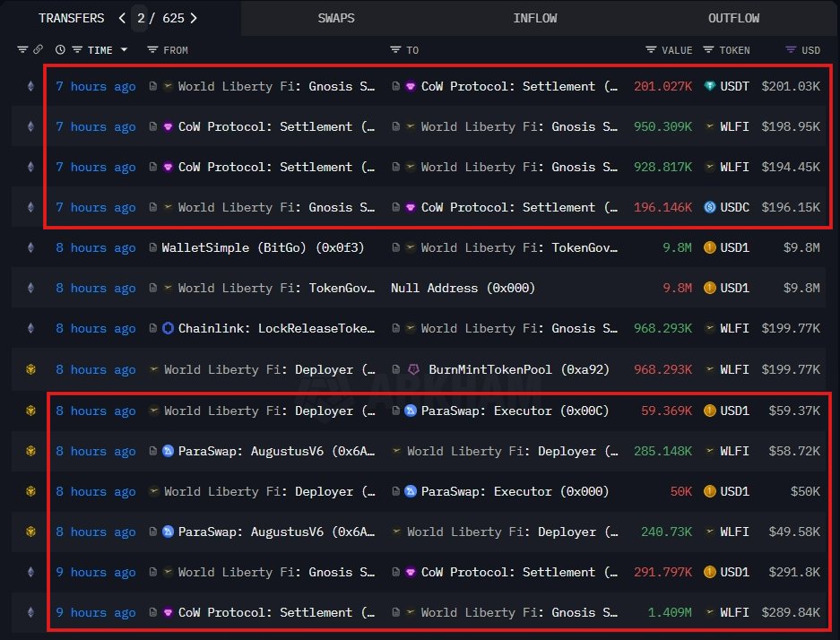Select the TRANSFERS tab
This screenshot has height=640, width=840.
point(71,18)
